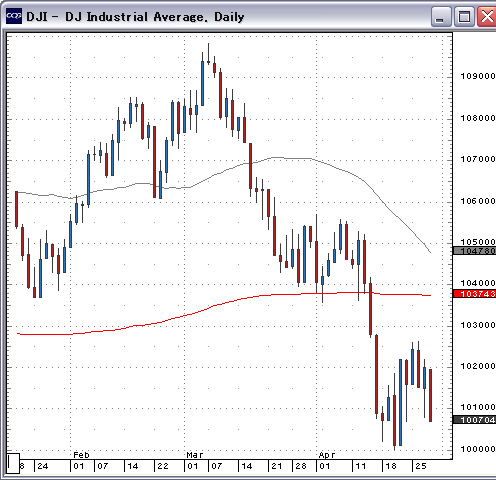496x480 pixels.
Task: Click the CQG icon in title bar
Action: (x=14, y=16)
